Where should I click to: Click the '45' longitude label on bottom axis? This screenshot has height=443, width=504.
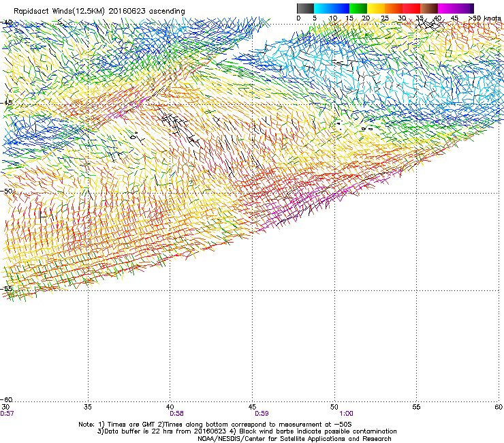pos(252,407)
